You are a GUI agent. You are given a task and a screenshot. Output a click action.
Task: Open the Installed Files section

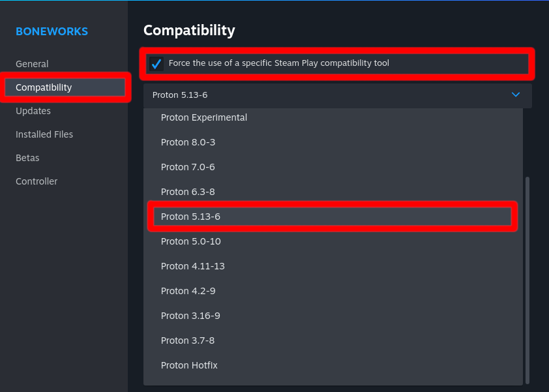click(x=44, y=134)
